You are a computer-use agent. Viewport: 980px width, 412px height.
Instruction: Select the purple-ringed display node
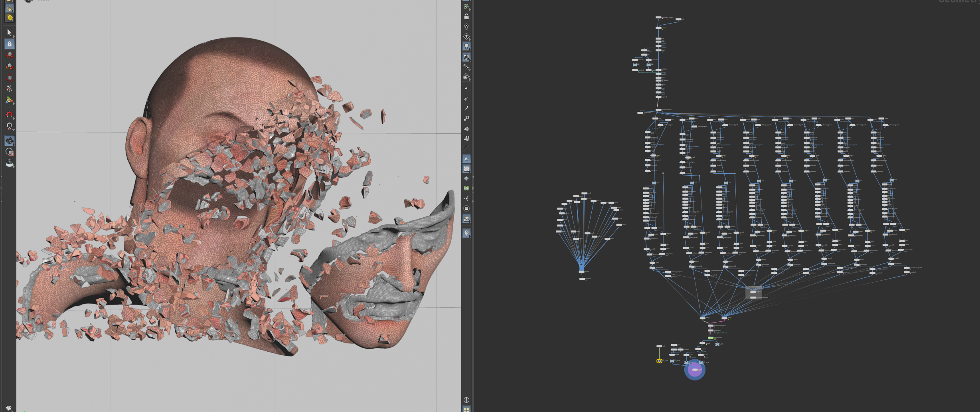[x=695, y=370]
